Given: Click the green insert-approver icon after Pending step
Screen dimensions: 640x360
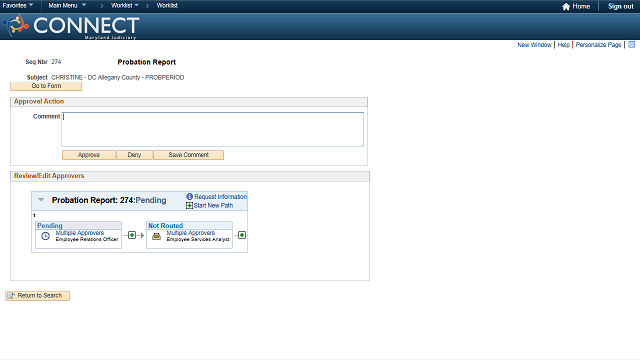Looking at the screenshot, I should point(132,235).
